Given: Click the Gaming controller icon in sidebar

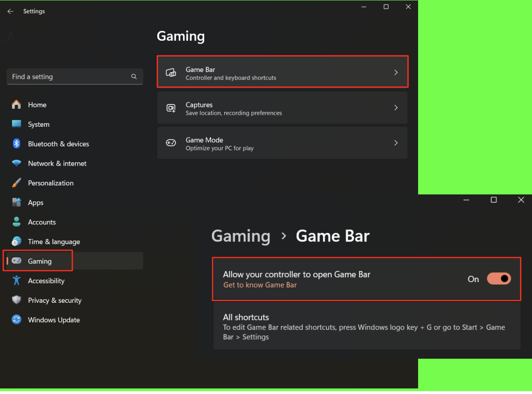Looking at the screenshot, I should point(16,261).
